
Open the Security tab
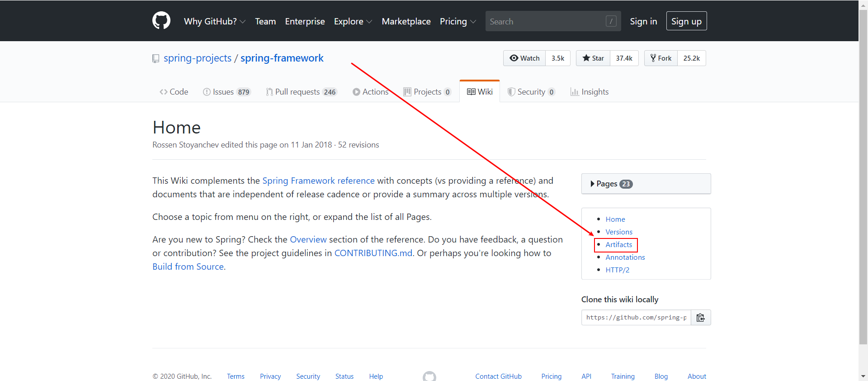(x=531, y=92)
